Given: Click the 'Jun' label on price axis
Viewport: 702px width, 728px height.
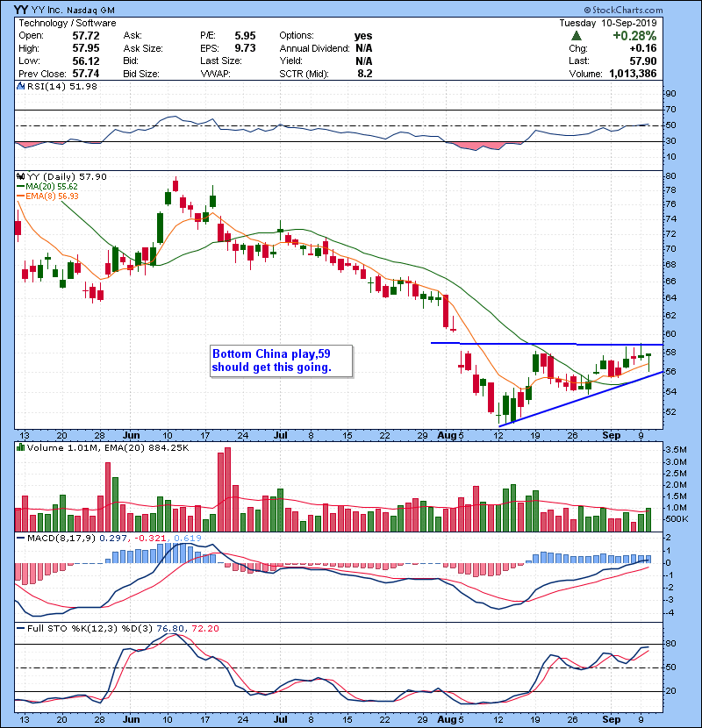Looking at the screenshot, I should [x=131, y=435].
